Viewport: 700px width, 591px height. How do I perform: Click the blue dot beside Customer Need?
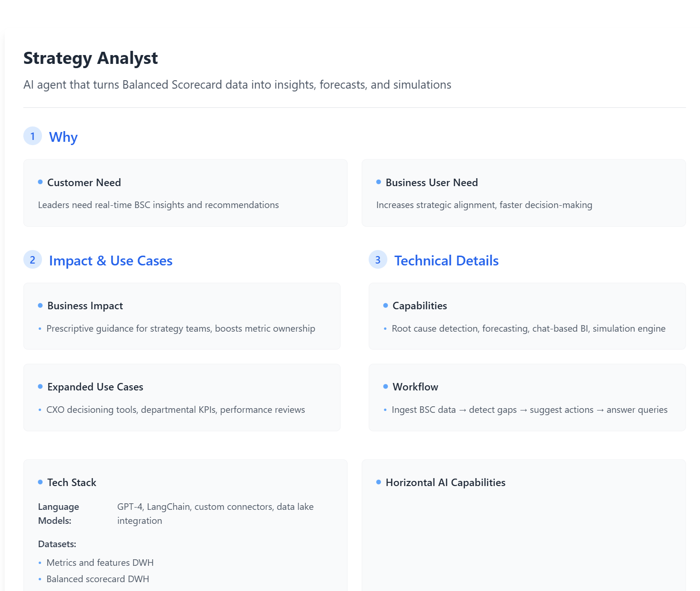(40, 182)
